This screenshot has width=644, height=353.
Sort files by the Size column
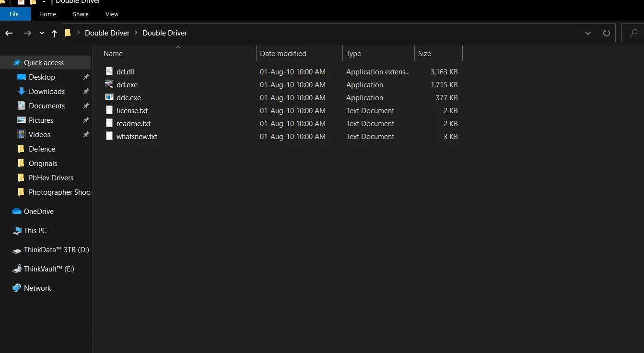click(x=424, y=53)
